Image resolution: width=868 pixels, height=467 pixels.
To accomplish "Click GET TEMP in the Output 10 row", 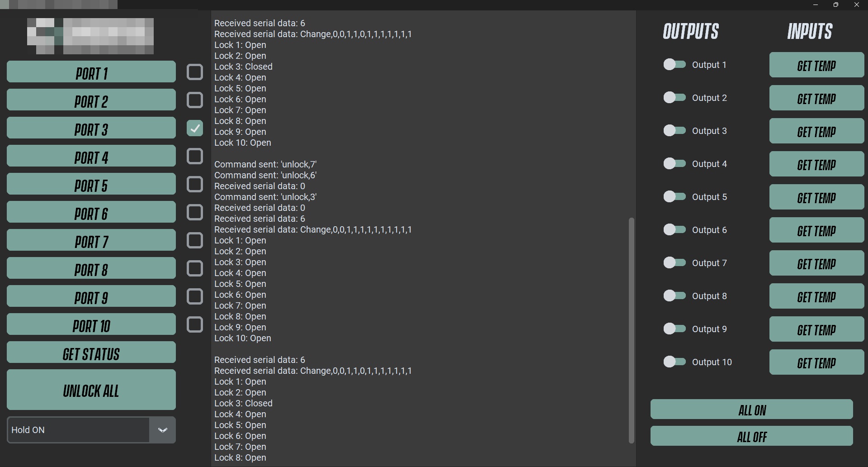I will (x=816, y=362).
